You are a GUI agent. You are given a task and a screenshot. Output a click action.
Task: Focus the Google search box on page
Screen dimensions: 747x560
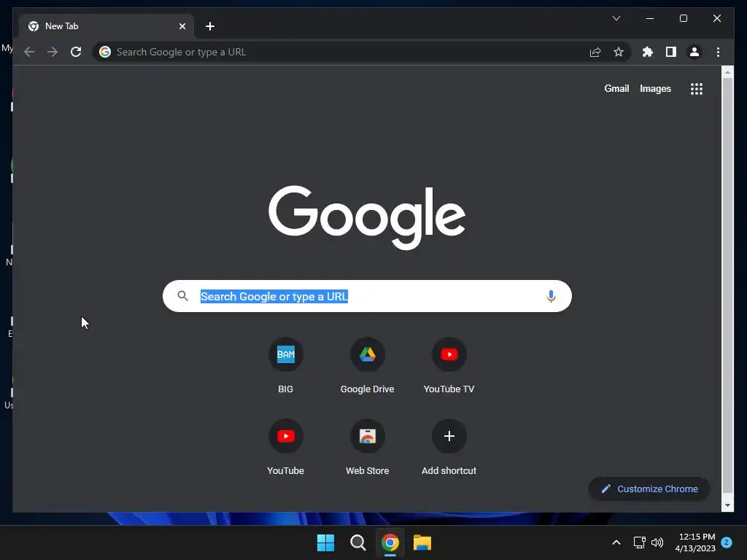[x=367, y=296]
